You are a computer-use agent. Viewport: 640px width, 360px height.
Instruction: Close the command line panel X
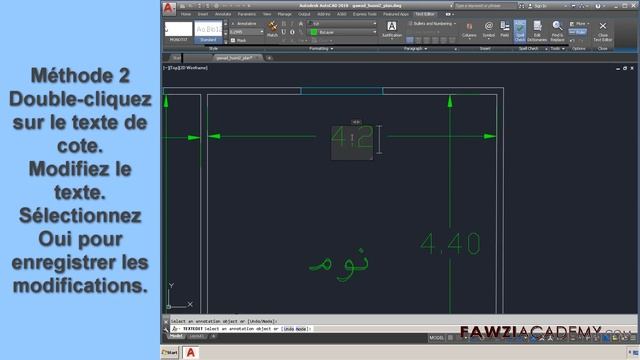pos(166,321)
